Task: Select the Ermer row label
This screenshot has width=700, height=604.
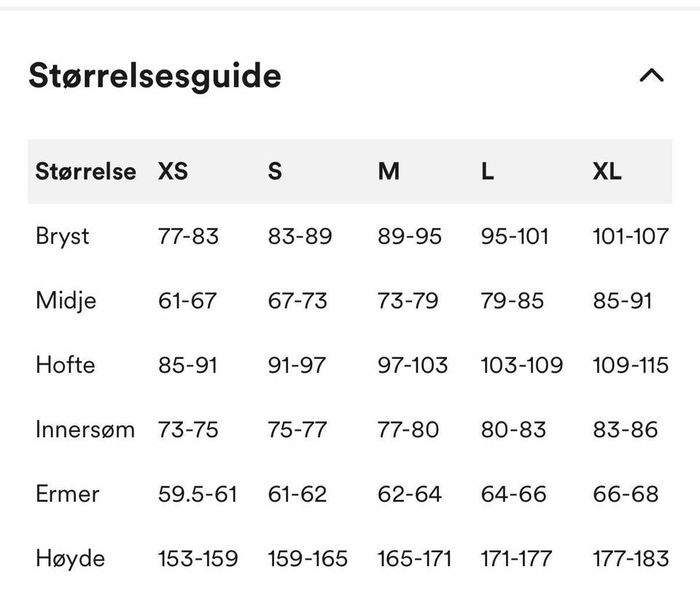Action: tap(67, 494)
